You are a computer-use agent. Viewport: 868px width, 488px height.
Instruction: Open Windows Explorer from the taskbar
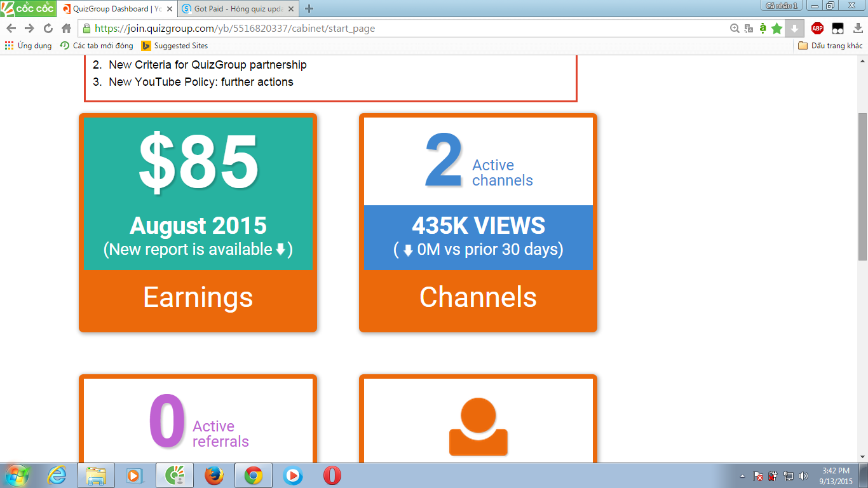point(96,475)
